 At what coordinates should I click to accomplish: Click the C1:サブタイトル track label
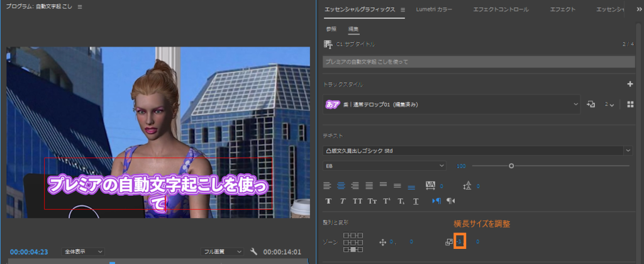(x=356, y=44)
